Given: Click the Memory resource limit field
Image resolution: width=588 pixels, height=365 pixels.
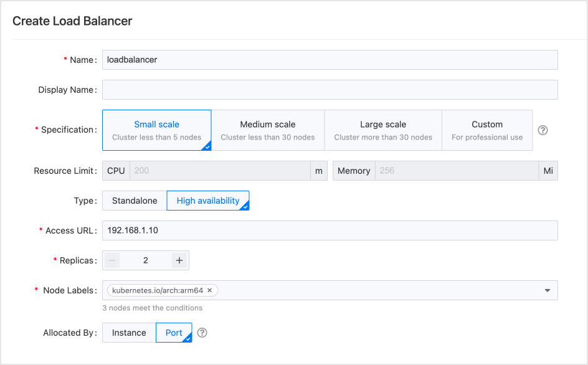Looking at the screenshot, I should [x=456, y=171].
